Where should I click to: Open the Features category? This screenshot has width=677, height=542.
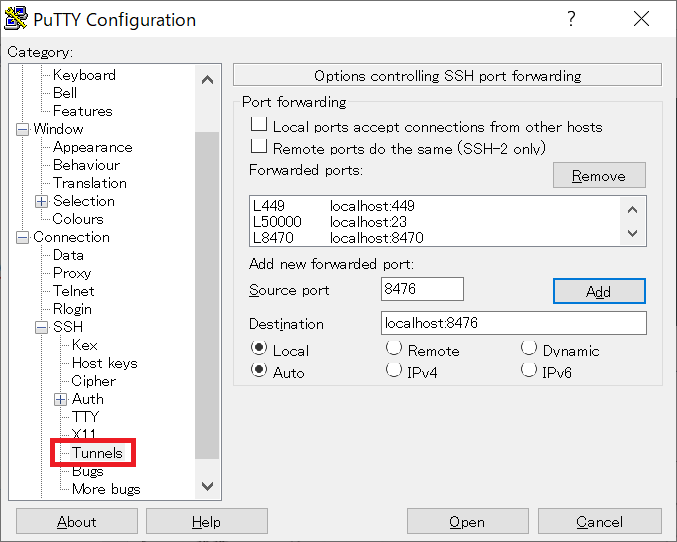[82, 111]
